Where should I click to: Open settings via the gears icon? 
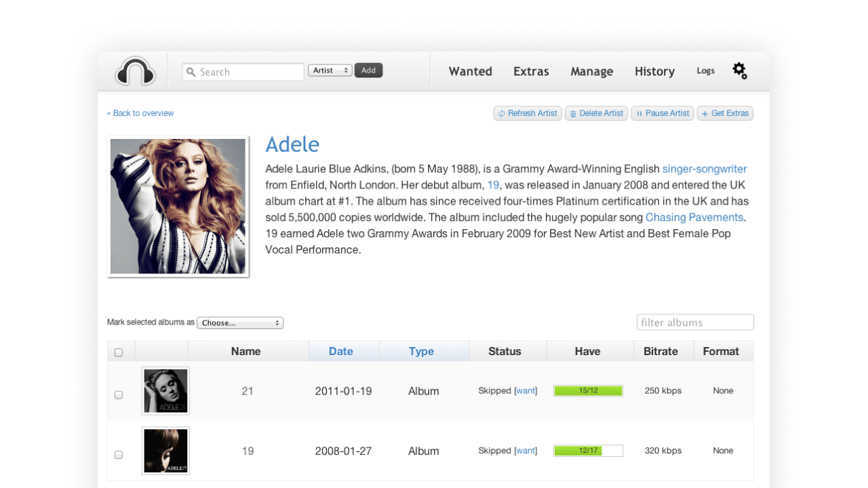pyautogui.click(x=740, y=70)
